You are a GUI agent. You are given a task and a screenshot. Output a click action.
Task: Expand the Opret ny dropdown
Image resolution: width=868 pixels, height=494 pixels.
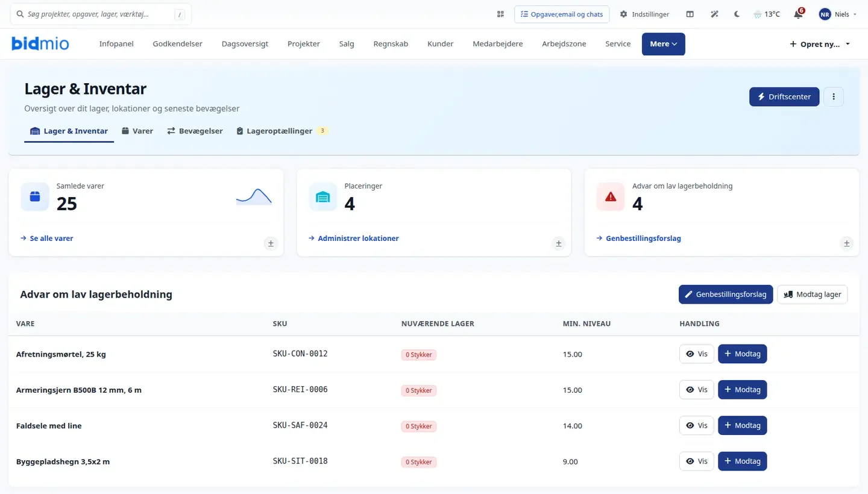pos(820,44)
